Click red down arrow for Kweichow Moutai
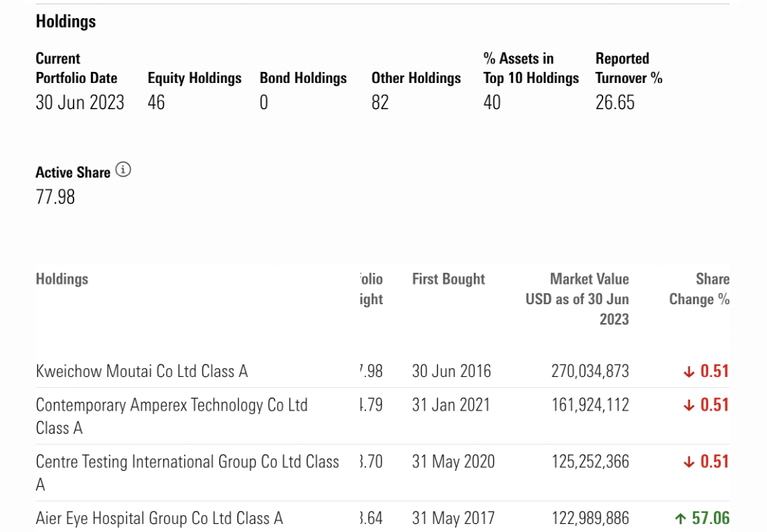767x532 pixels. click(689, 371)
